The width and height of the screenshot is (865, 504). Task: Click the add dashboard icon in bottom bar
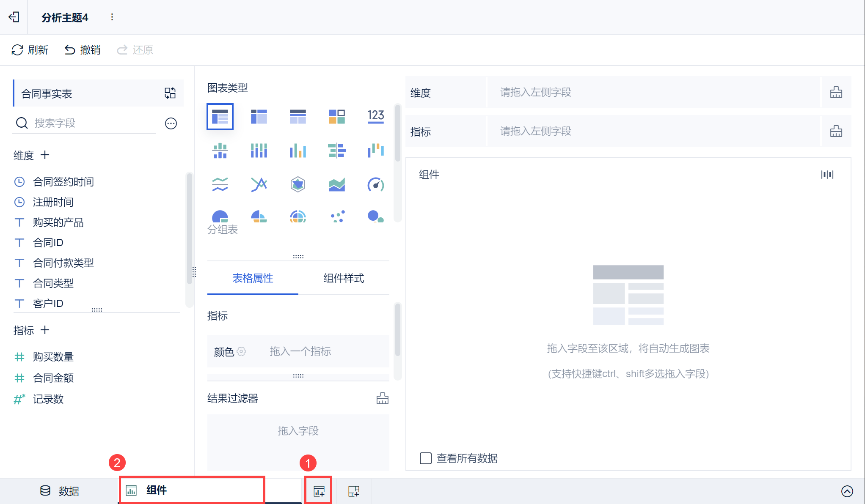[x=353, y=491]
